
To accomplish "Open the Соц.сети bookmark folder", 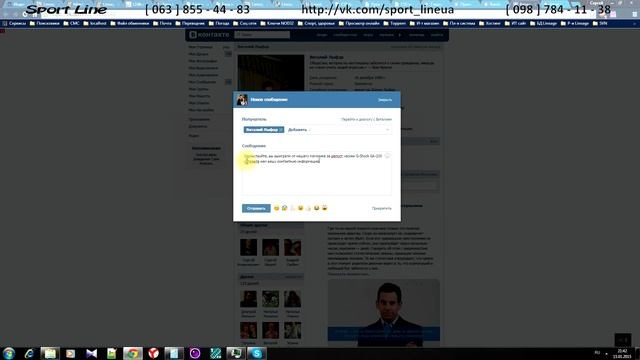I will pyautogui.click(x=245, y=24).
